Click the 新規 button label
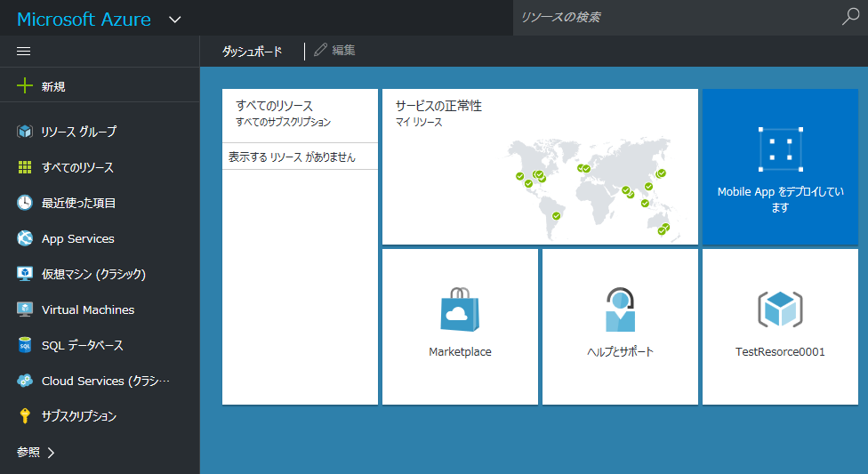Viewport: 868px width, 474px height. (53, 86)
